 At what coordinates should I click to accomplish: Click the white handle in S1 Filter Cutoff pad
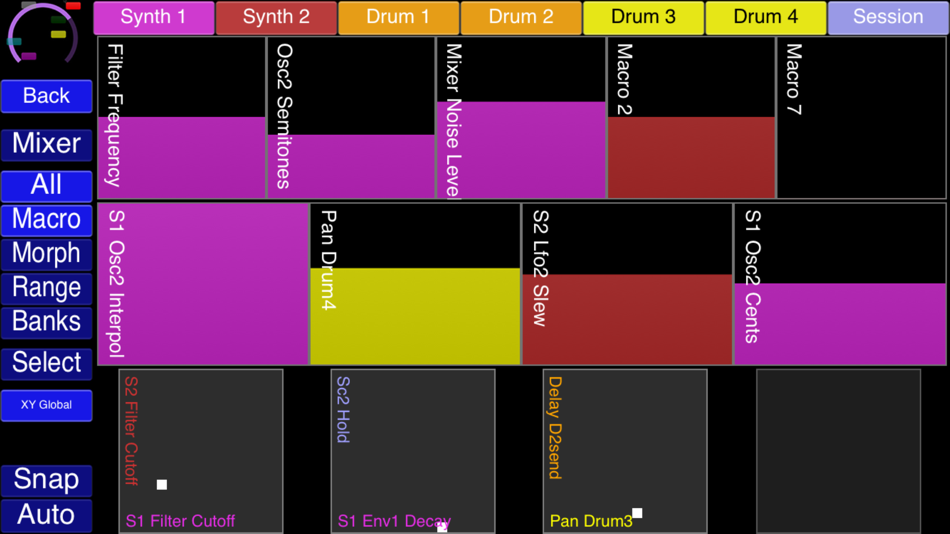click(x=162, y=484)
